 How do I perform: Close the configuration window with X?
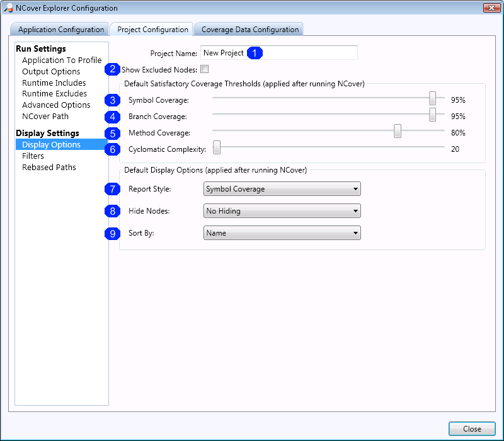point(491,8)
